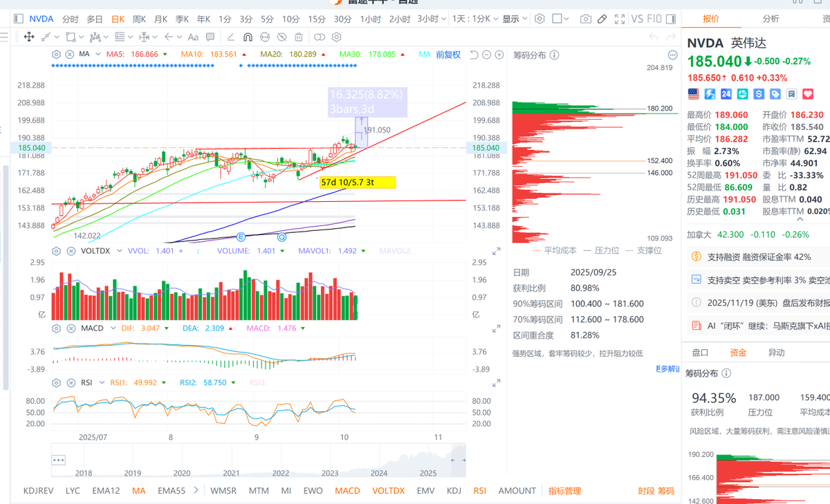The width and height of the screenshot is (830, 504).
Task: Toggle the 前复权 price adjustment
Action: 448,55
